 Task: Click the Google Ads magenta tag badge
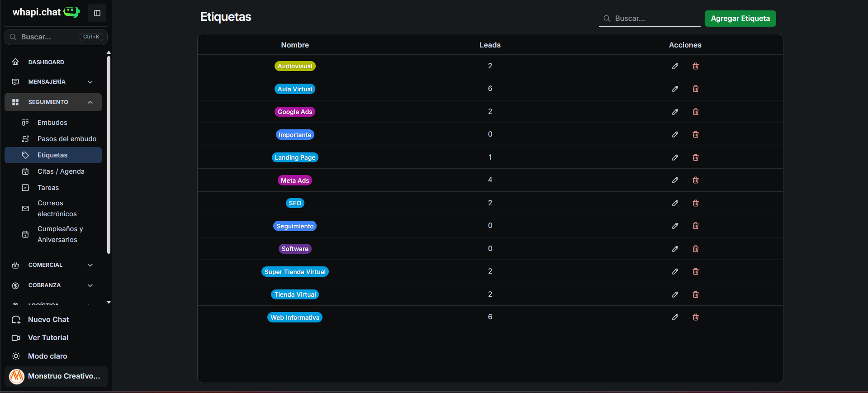(295, 112)
